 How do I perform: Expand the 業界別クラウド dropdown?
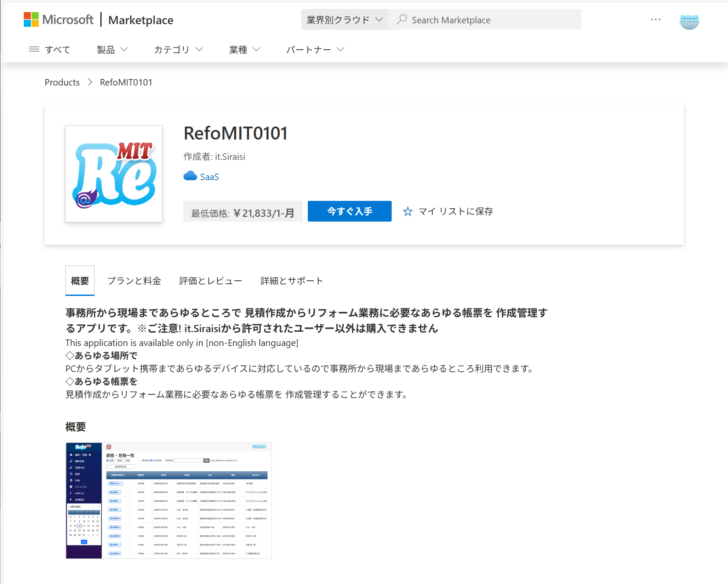point(345,20)
